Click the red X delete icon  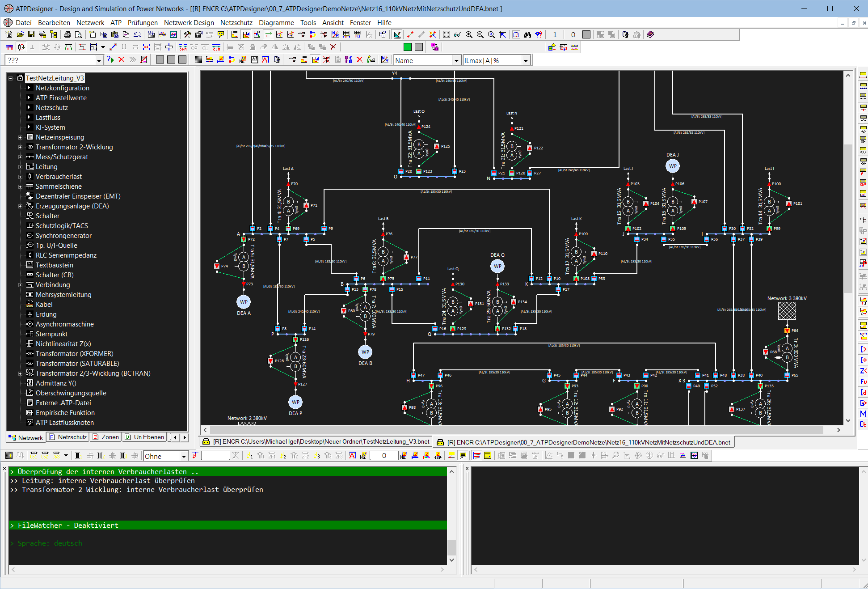click(x=333, y=47)
